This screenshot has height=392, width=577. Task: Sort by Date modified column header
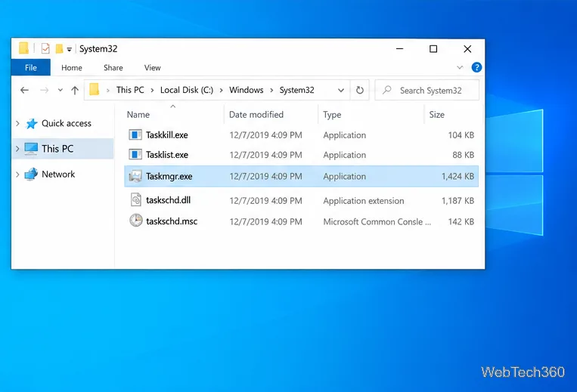256,115
